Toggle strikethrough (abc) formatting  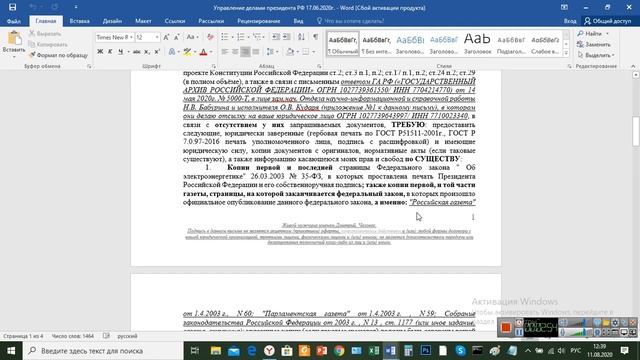tap(136, 52)
